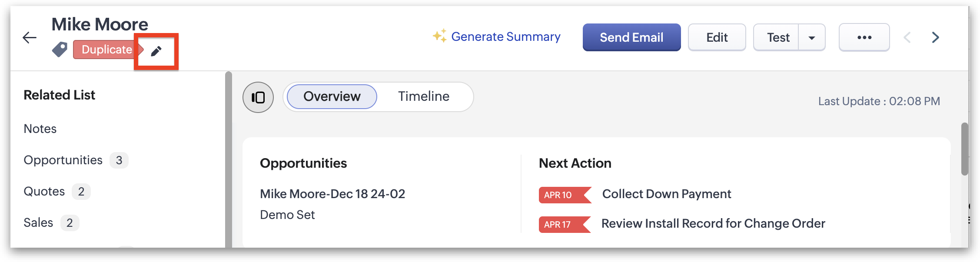Screen dimensions: 980x262
Task: Open Opportunities in Related List
Action: (x=63, y=160)
